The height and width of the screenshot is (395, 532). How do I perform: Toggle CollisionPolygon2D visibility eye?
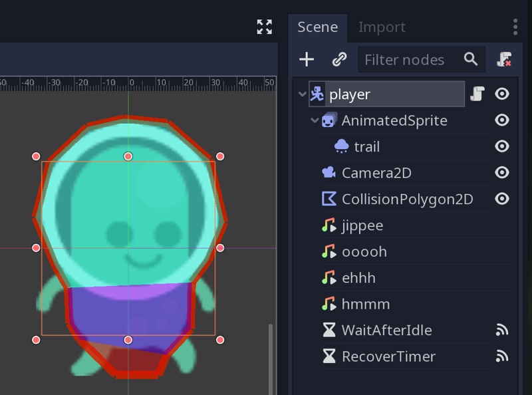tap(502, 199)
